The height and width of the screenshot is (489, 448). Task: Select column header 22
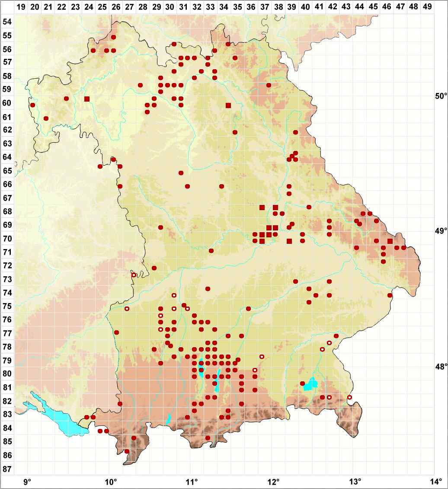61,6
